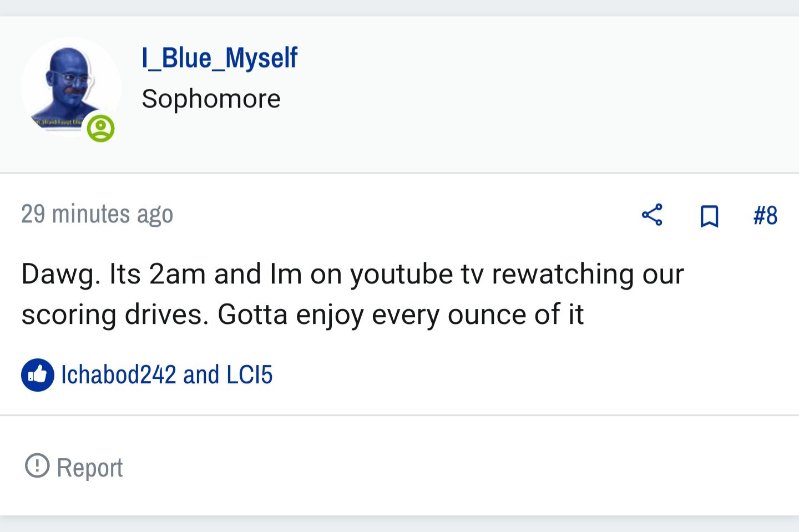Click the word "and" in the likes list
The width and height of the screenshot is (799, 532).
point(201,374)
